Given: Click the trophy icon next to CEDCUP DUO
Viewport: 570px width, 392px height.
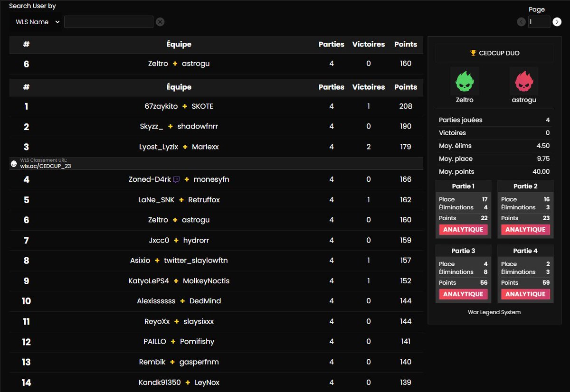Looking at the screenshot, I should tap(473, 53).
